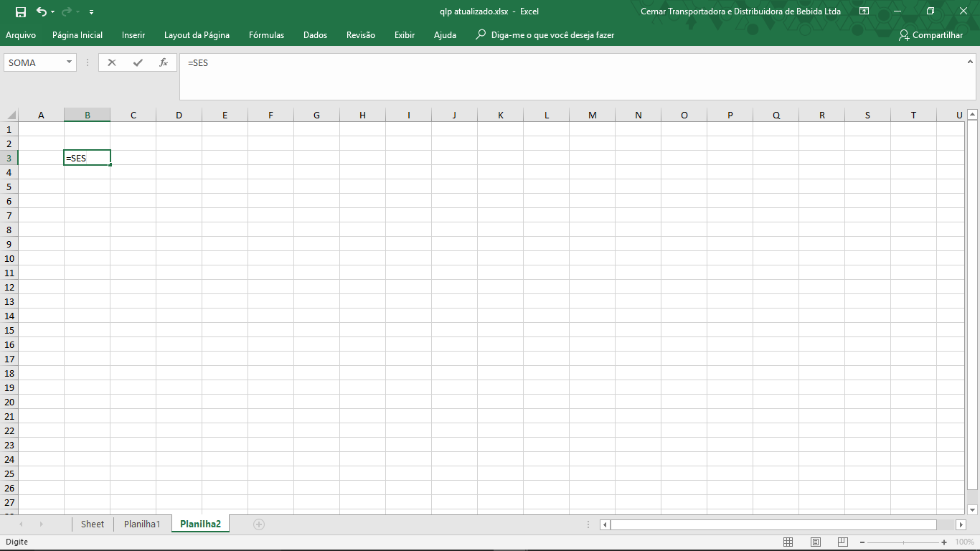
Task: Click the Select All corner triangle
Action: point(11,115)
